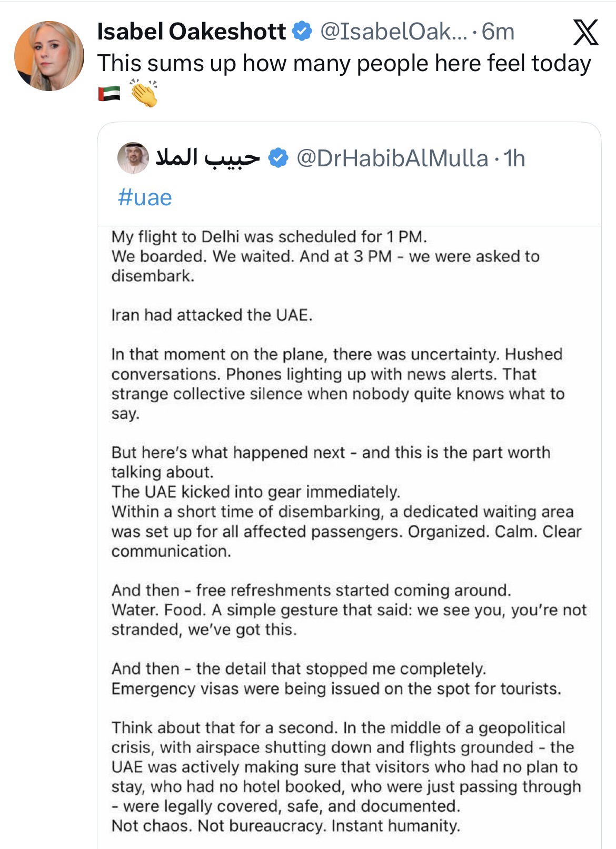Click the "Emergency visas were being issued" line

(x=336, y=688)
